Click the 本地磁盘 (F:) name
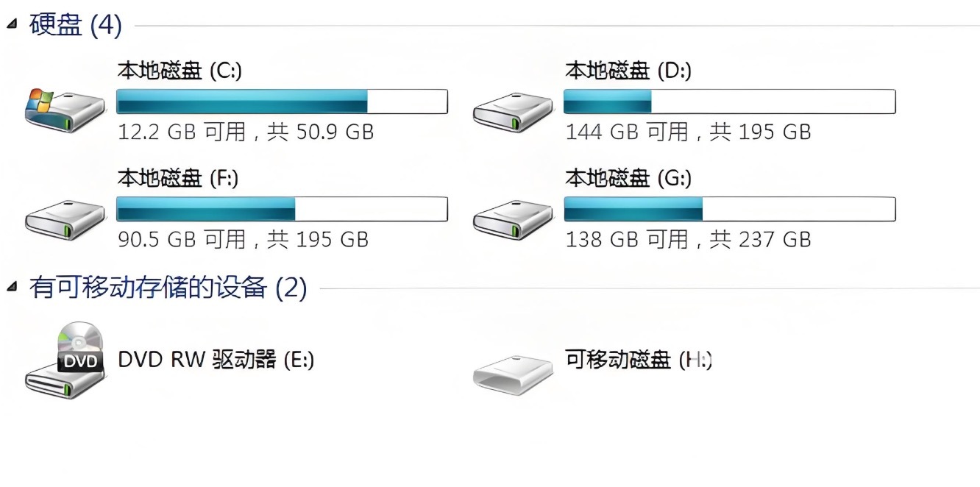This screenshot has width=980, height=487. pos(178,178)
